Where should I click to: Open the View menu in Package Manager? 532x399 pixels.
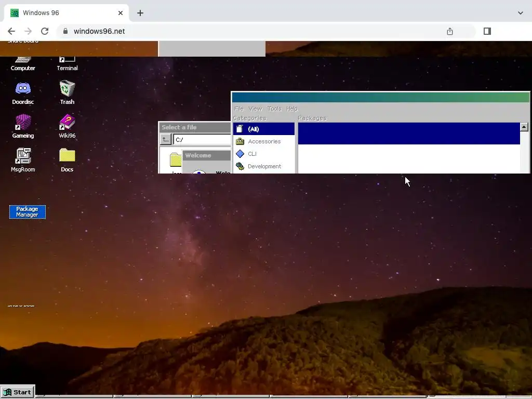coord(255,109)
